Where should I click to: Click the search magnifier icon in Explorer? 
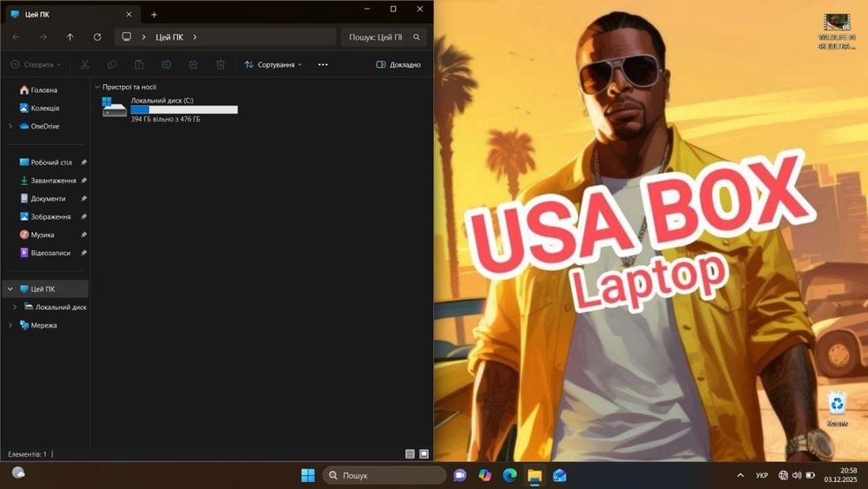click(417, 37)
